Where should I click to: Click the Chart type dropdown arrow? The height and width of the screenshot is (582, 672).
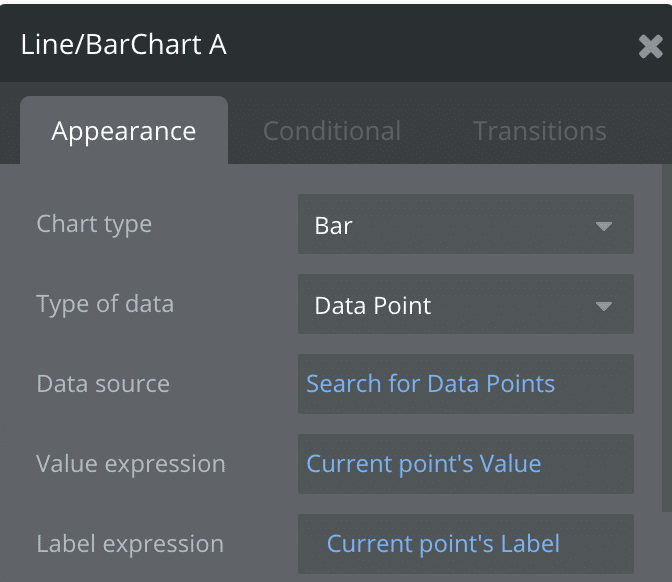(x=603, y=226)
